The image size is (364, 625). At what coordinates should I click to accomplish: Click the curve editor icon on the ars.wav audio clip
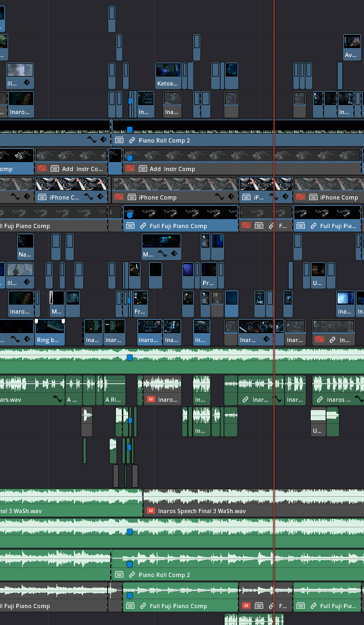57,400
